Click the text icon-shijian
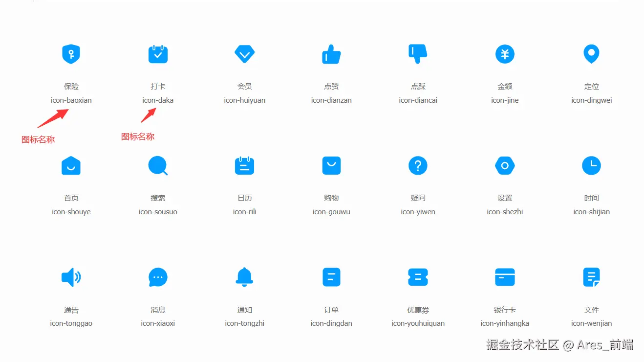The height and width of the screenshot is (362, 644). pyautogui.click(x=591, y=212)
